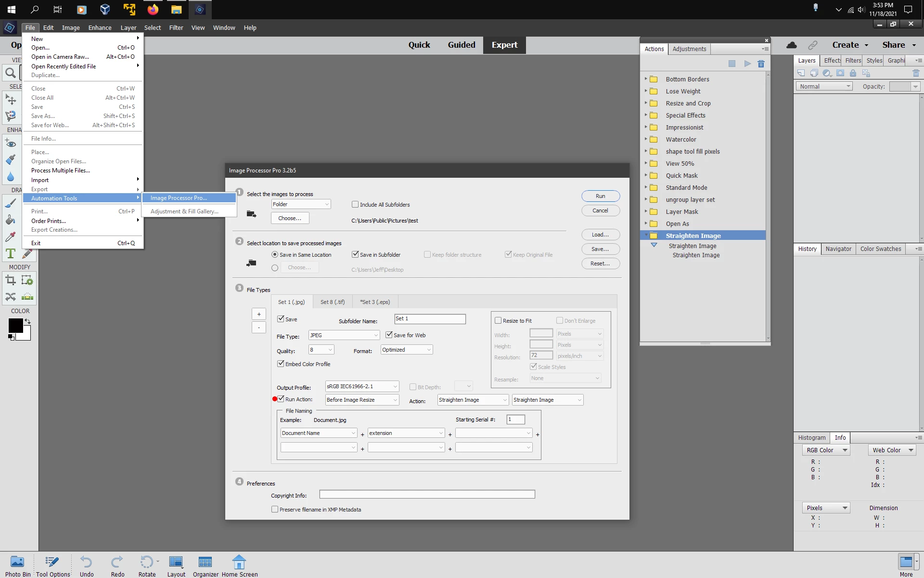Enable Include All Subfolders checkbox
This screenshot has height=578, width=924.
355,204
